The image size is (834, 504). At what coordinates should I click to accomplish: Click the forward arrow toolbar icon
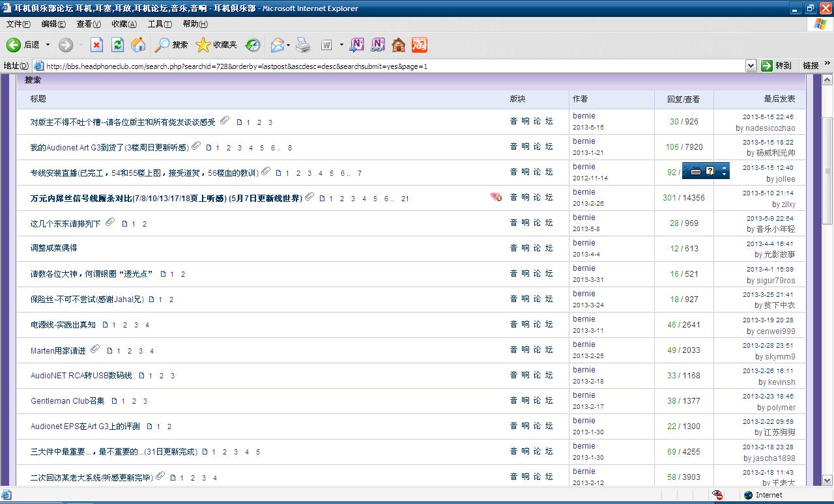pyautogui.click(x=65, y=45)
